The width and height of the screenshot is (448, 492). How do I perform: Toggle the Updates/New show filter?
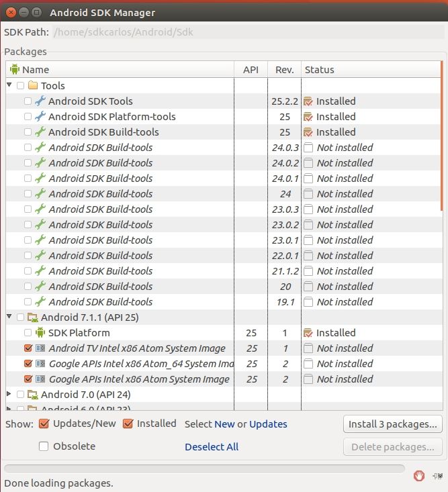click(44, 424)
